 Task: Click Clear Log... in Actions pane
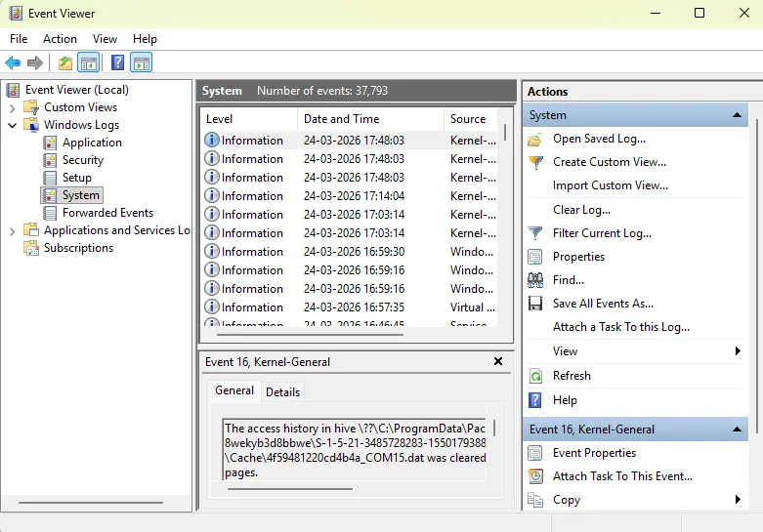[x=581, y=210]
